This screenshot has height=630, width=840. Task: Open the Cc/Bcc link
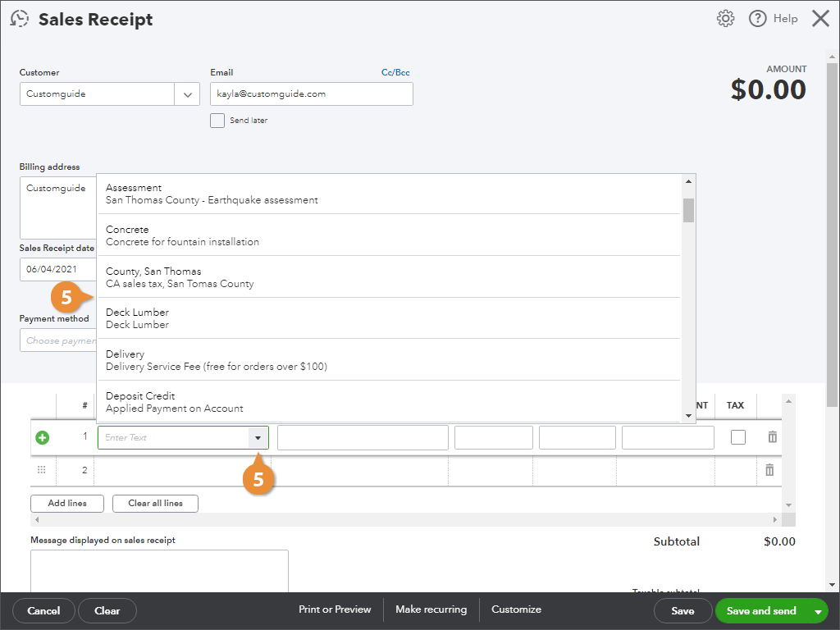pos(395,72)
